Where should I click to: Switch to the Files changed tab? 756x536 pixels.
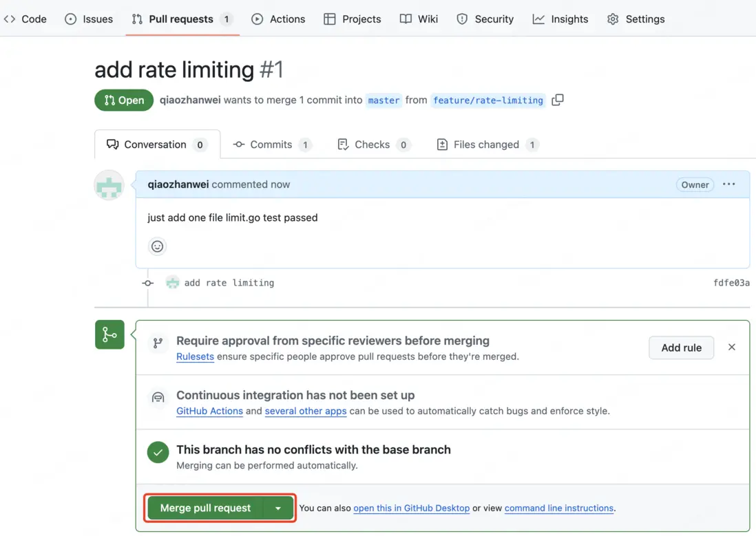[x=487, y=144]
